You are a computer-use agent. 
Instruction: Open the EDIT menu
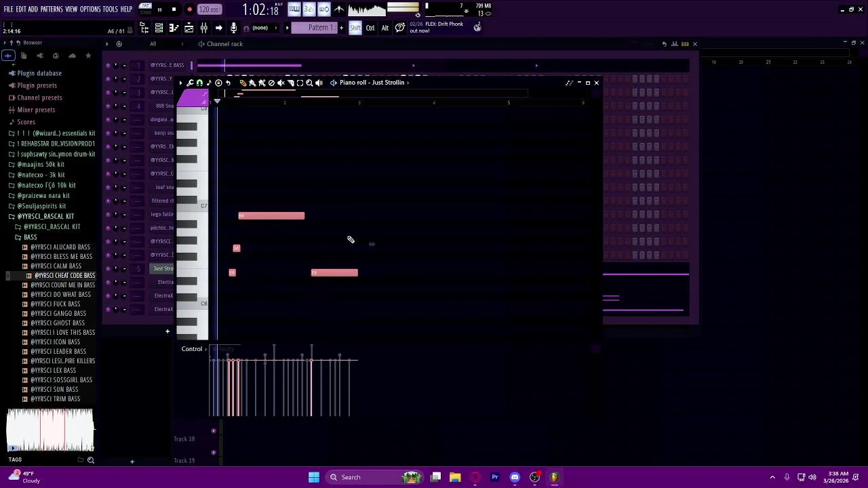[21, 9]
